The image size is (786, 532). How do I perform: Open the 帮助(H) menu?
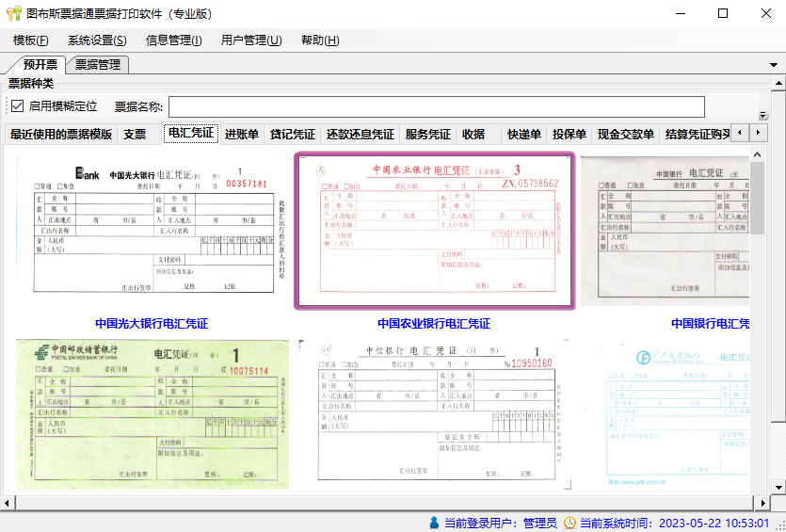(x=320, y=40)
